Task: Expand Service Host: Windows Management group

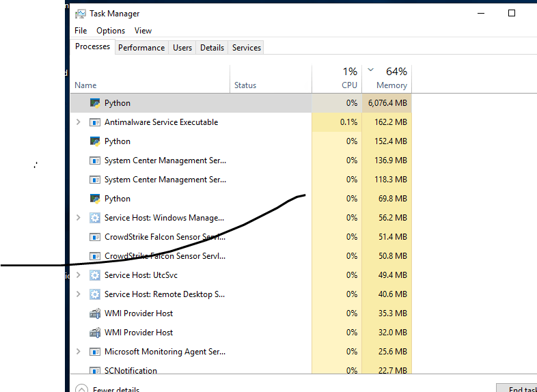Action: coord(79,217)
